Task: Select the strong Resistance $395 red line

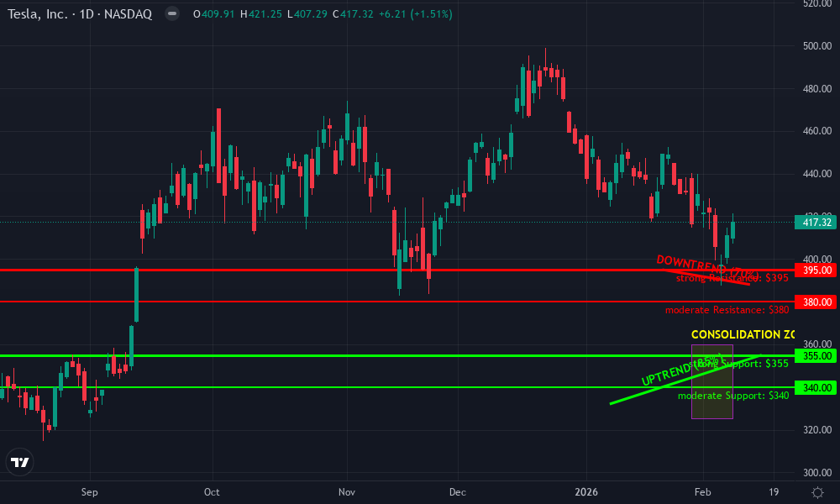Action: (336, 270)
